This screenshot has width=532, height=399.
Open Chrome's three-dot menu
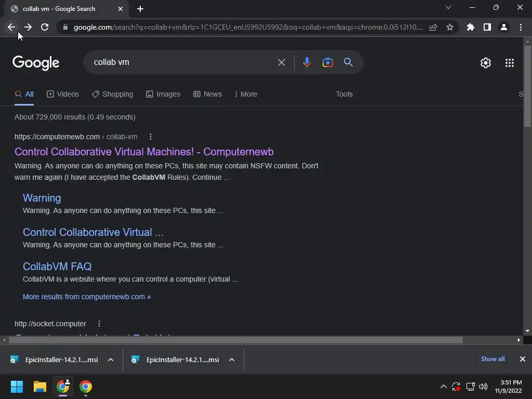(x=521, y=27)
